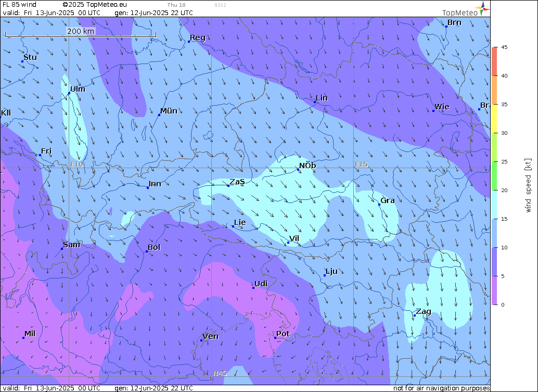538x392 pixels.
Task: Click the Thu 18 header text
Action: (x=176, y=5)
